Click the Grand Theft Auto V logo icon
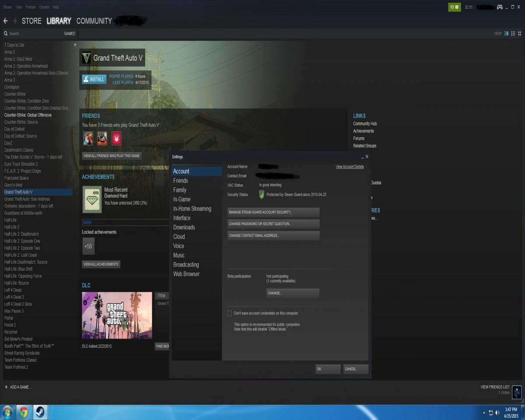525x420 pixels. coord(87,58)
